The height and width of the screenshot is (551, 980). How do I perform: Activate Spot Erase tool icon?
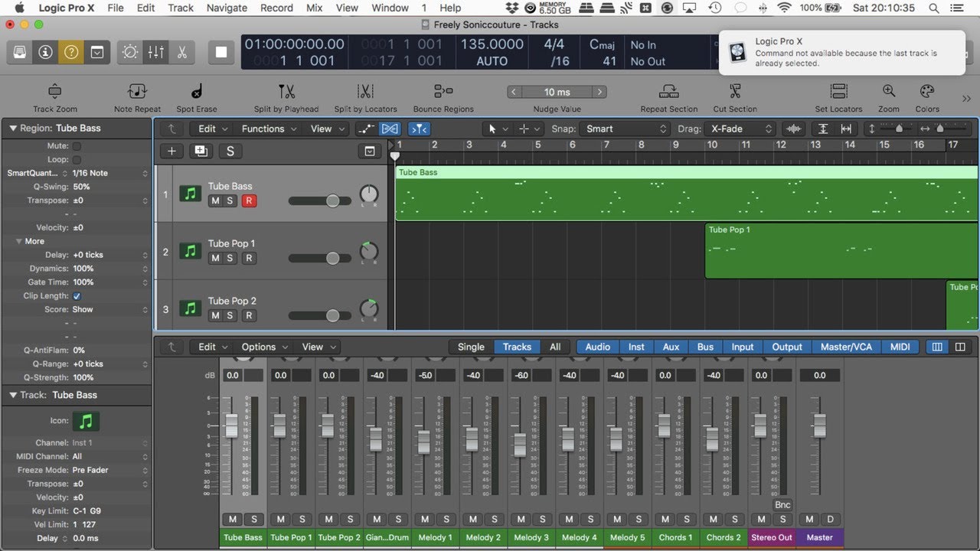click(197, 92)
